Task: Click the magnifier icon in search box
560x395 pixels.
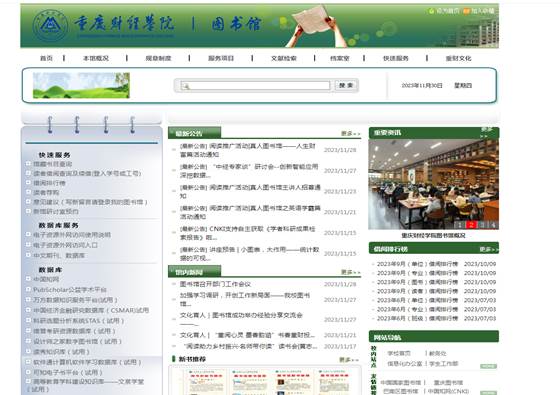Action: (186, 86)
